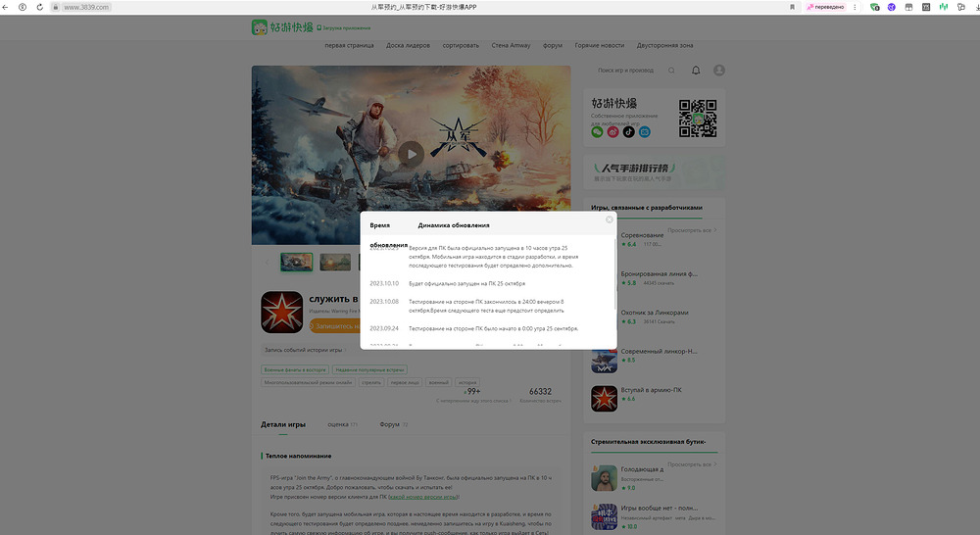Open the "Горячие новости" menu item
This screenshot has width=980, height=535.
(600, 45)
